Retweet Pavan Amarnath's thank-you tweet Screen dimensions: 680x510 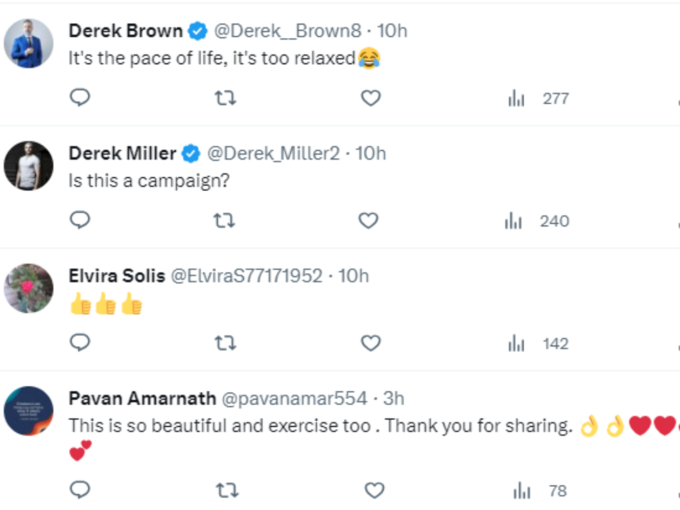click(227, 490)
